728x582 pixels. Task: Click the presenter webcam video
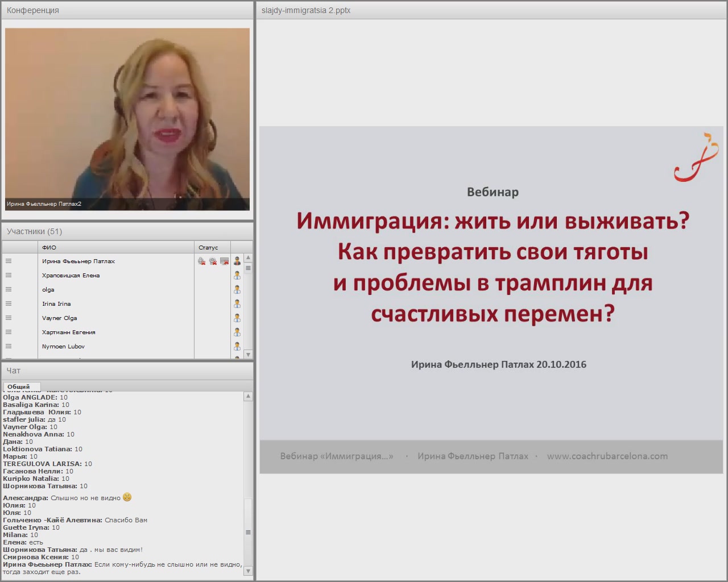pyautogui.click(x=127, y=119)
